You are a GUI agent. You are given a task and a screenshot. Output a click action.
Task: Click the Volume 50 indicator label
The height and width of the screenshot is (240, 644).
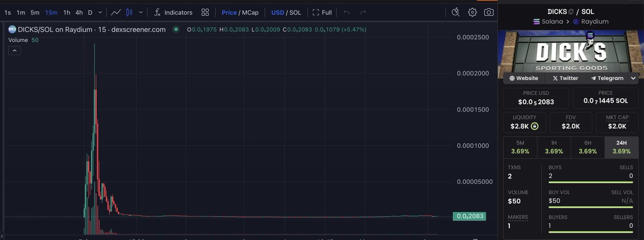tap(23, 40)
